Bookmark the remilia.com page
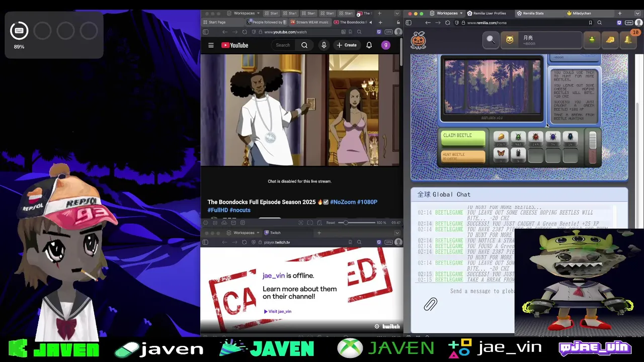 [x=590, y=23]
